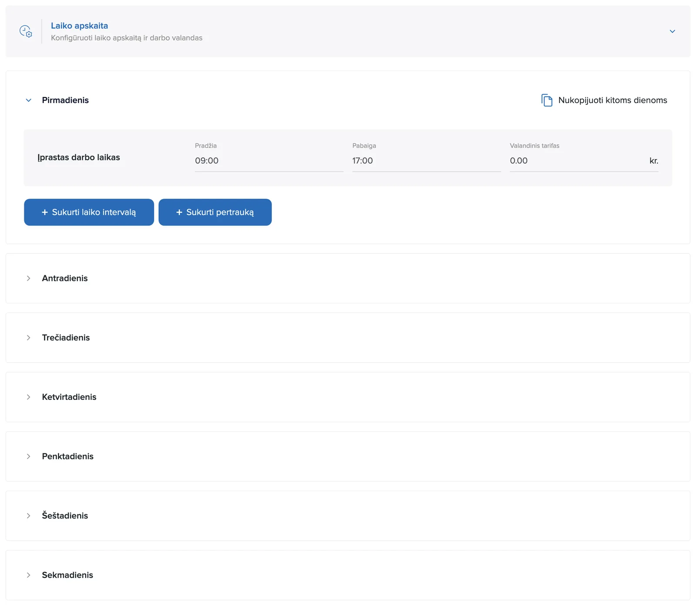
Task: Collapse the Pirmadienis section chevron
Action: (x=28, y=100)
